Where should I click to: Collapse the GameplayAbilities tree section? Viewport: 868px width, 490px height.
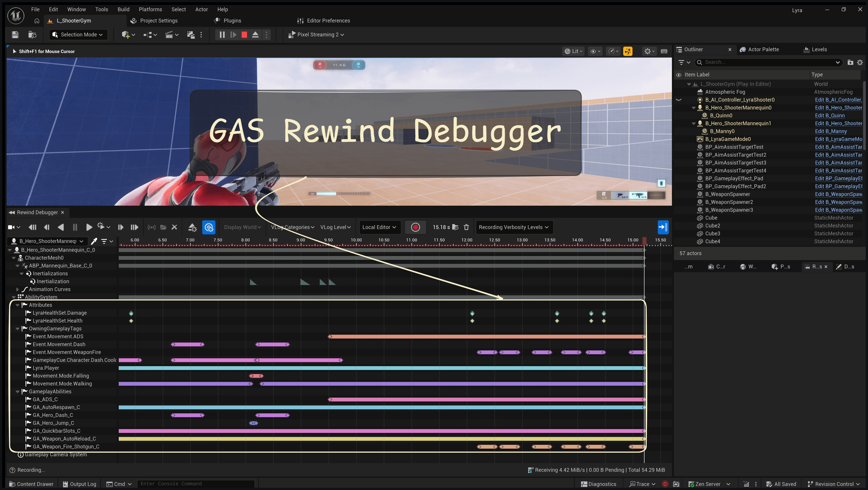point(18,392)
